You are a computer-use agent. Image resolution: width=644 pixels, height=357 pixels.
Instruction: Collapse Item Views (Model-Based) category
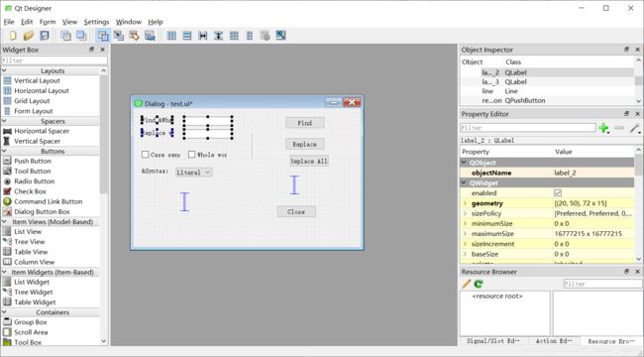coord(4,222)
